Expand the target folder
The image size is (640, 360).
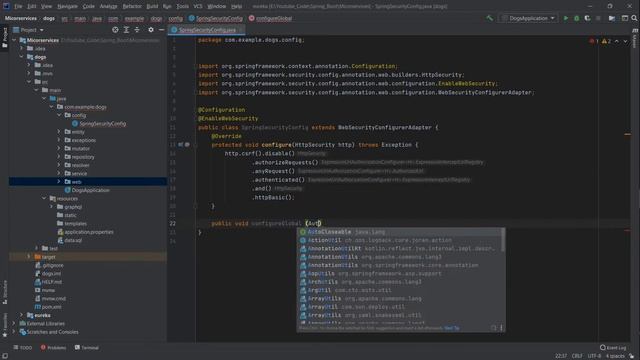[x=29, y=257]
